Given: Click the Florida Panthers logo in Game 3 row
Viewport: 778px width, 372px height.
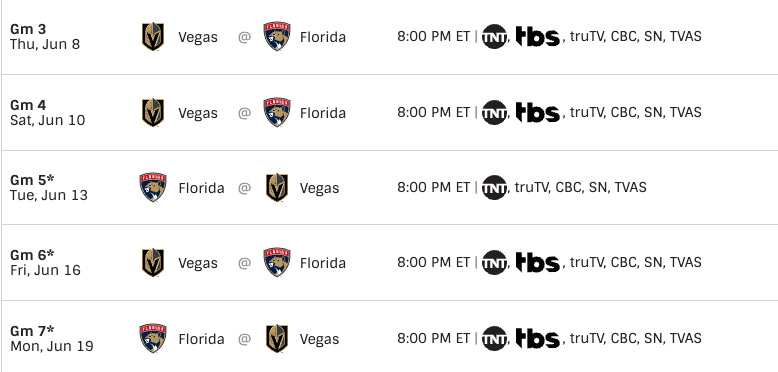Looking at the screenshot, I should (277, 36).
